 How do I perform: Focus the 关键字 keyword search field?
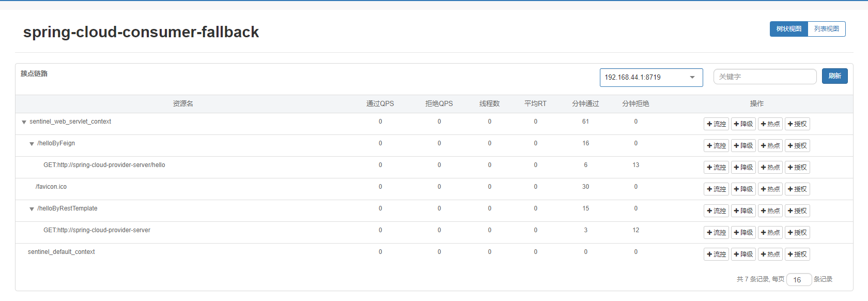(x=765, y=77)
